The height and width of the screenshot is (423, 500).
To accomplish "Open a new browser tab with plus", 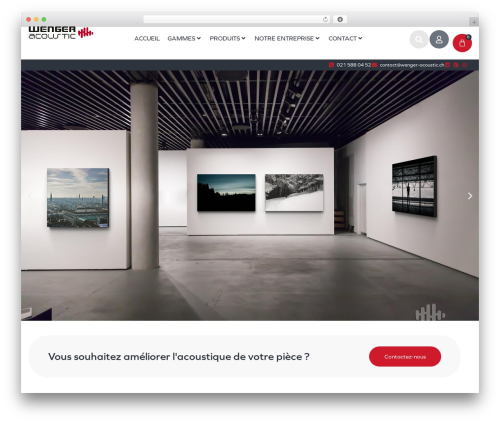I will (474, 22).
